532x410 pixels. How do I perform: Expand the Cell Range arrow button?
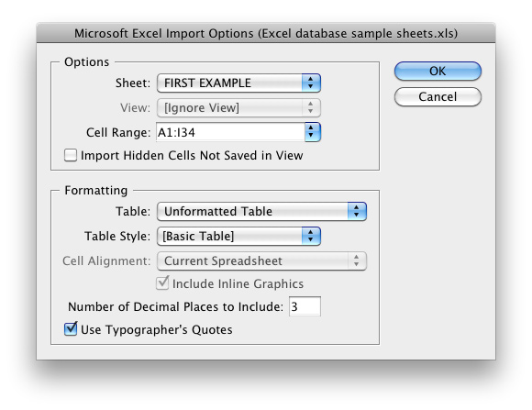[x=313, y=132]
